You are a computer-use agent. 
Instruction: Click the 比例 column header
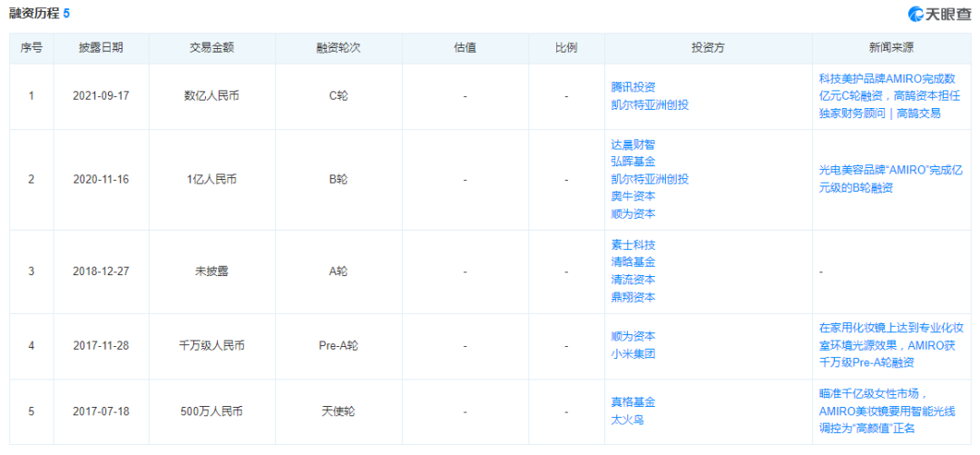[x=566, y=48]
